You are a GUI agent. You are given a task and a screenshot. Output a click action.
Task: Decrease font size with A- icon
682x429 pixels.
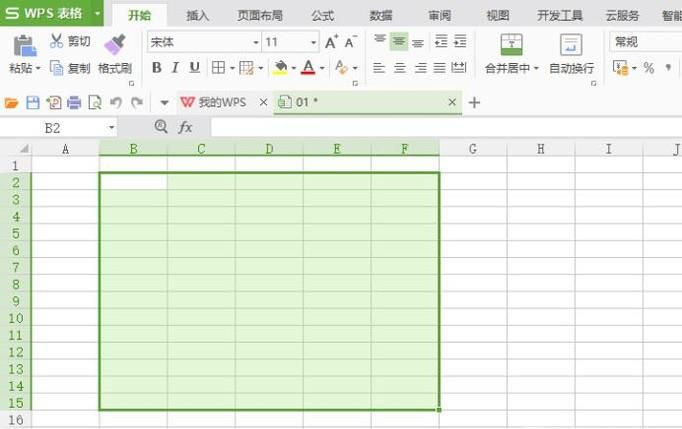click(x=351, y=42)
